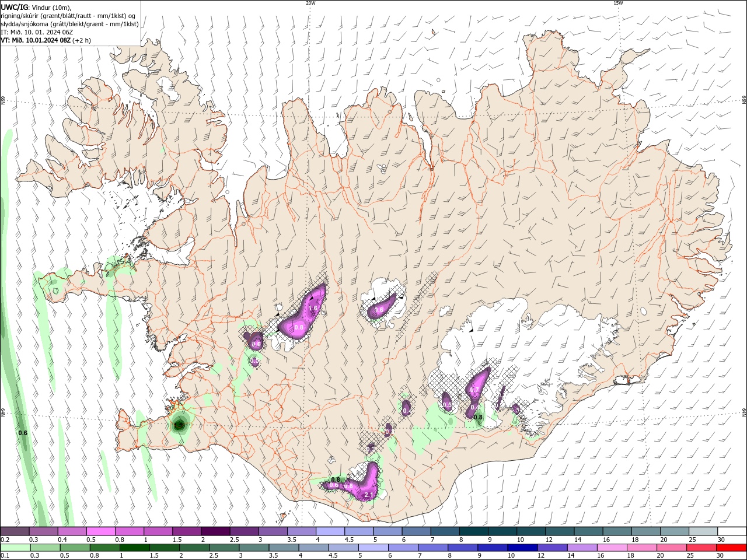Image resolution: width=747 pixels, height=560 pixels.
Task: Click the '66N' latitude label on the right edge
Action: pos(744,101)
